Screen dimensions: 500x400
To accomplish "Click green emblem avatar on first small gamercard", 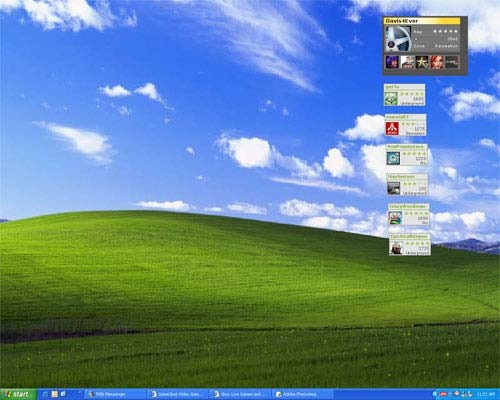I will 391,99.
